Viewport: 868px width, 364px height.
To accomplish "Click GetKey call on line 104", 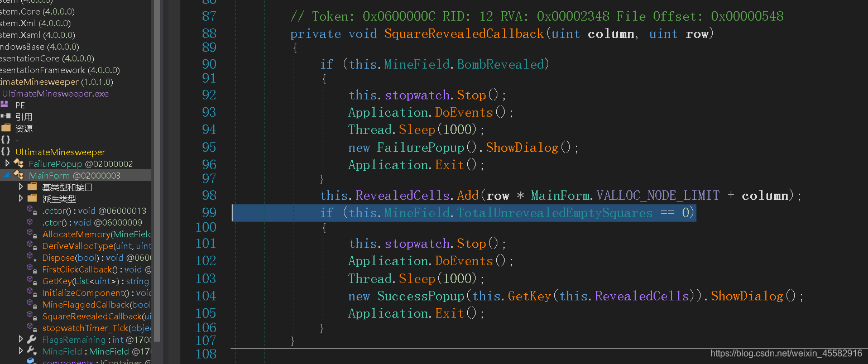I will click(x=529, y=296).
